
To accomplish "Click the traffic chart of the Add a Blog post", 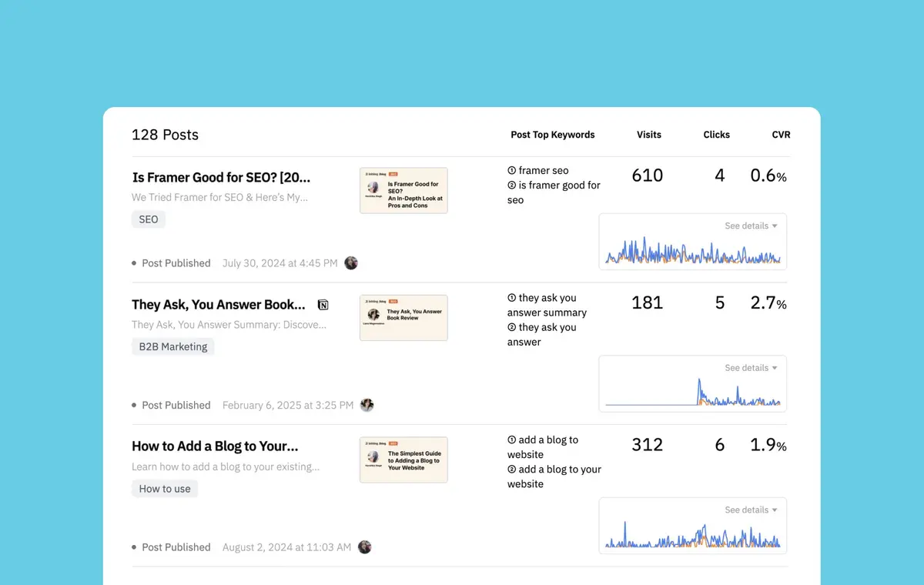I will [x=693, y=535].
